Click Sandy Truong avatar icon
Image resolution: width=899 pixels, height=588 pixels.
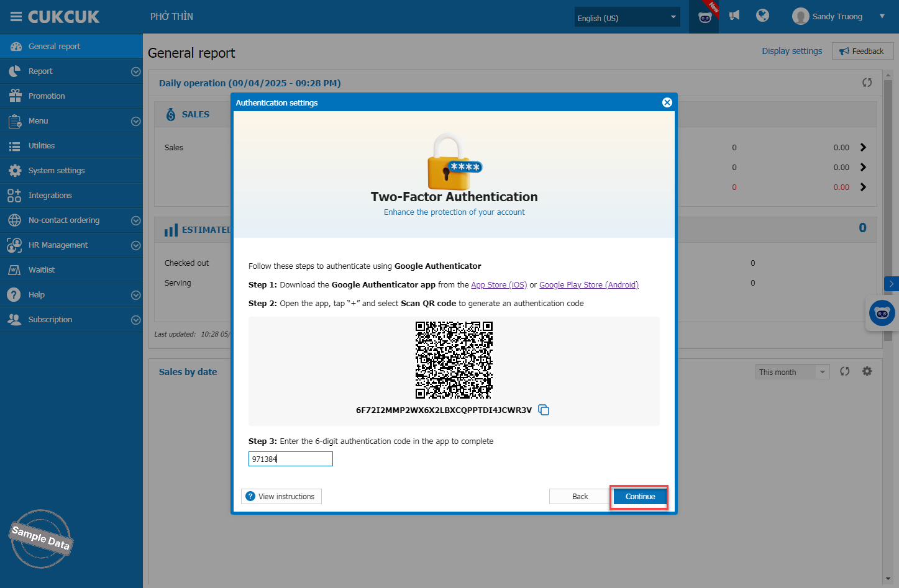(x=800, y=16)
